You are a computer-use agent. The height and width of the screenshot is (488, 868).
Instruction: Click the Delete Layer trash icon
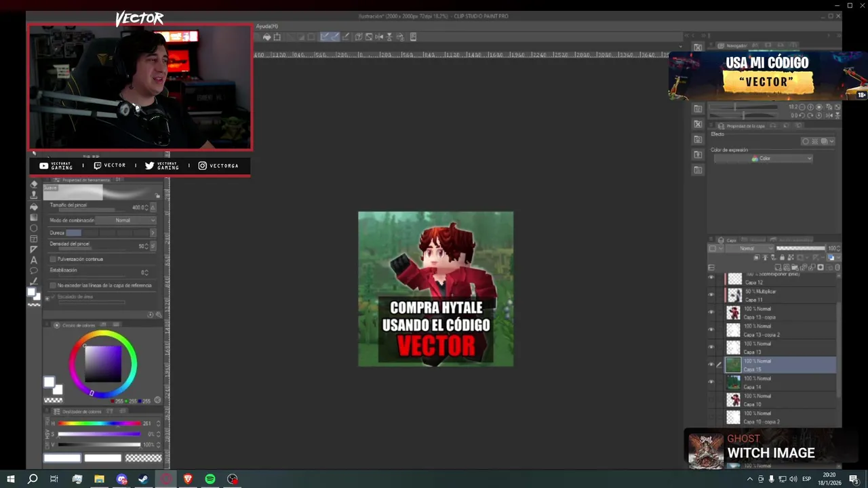(837, 268)
